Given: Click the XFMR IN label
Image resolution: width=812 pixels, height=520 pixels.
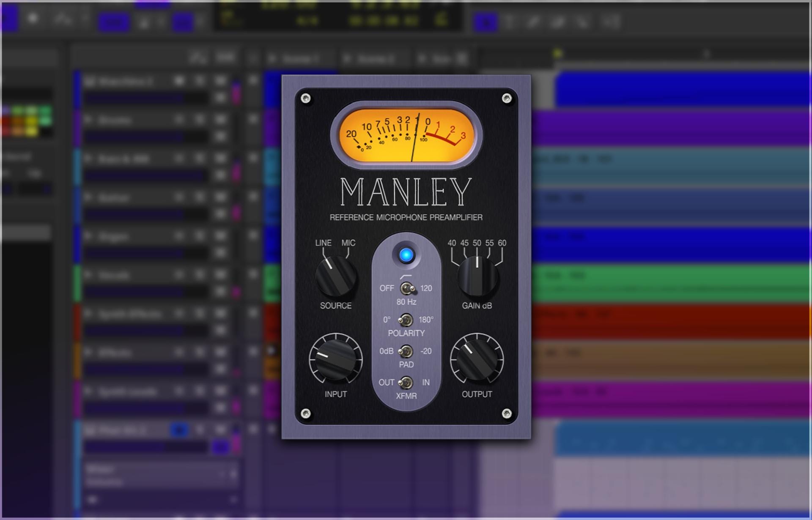Looking at the screenshot, I should (426, 383).
